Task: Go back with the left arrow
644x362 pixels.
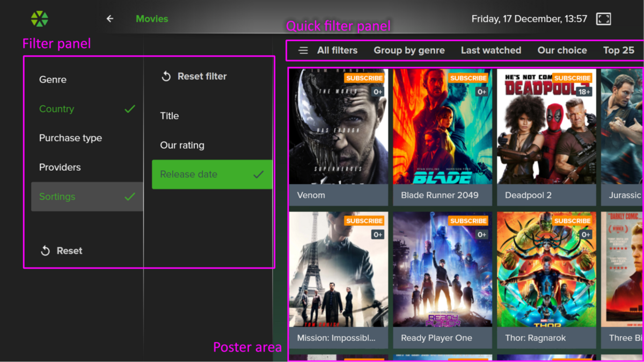Action: click(110, 19)
